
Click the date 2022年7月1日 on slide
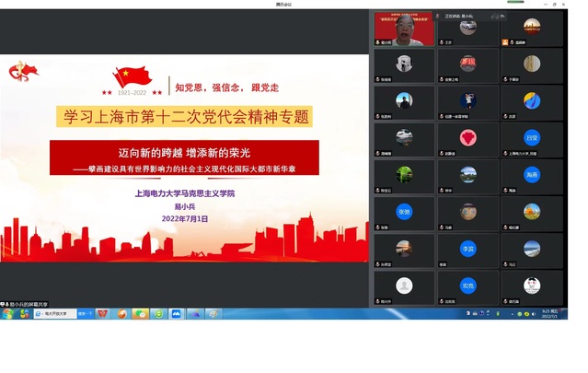[x=185, y=219]
